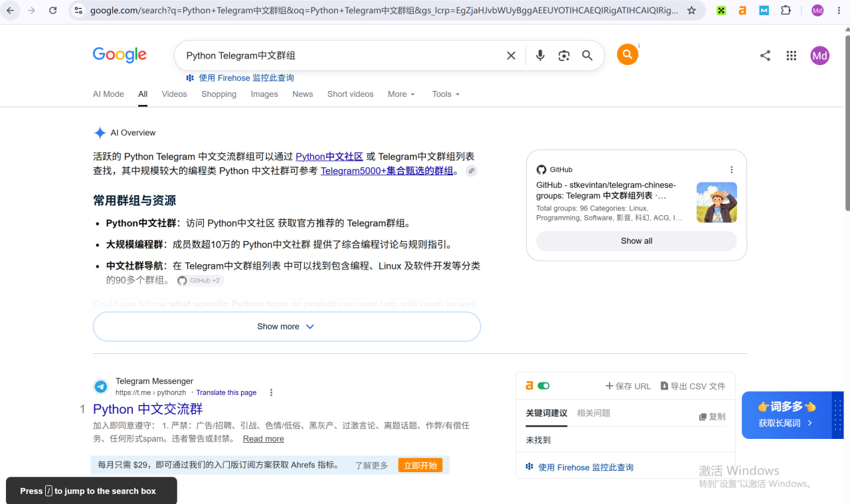Click 使用 Firehose 监控此查询 below search box
Viewport: 850px width, 504px height.
(x=240, y=78)
